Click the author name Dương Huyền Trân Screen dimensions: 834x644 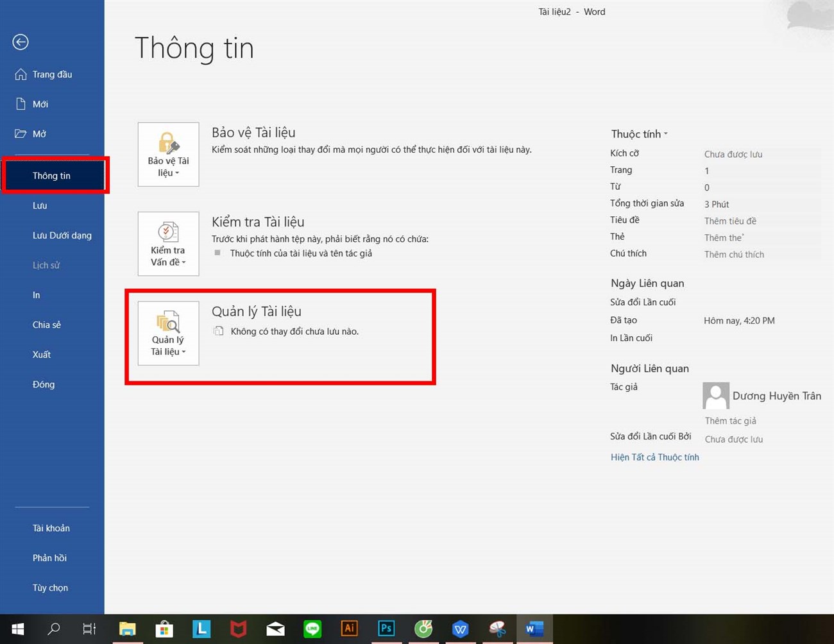777,396
